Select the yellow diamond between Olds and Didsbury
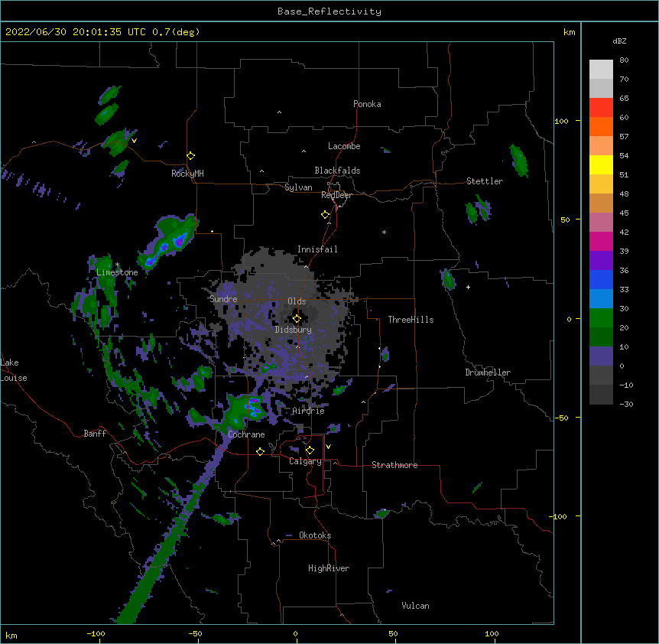Image resolution: width=659 pixels, height=644 pixels. (297, 319)
